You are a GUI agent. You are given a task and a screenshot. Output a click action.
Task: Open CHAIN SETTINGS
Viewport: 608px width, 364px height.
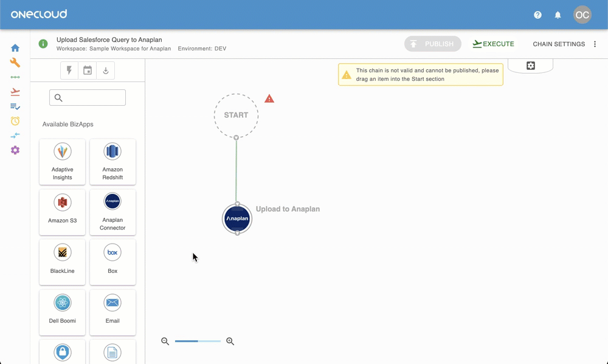pos(559,44)
